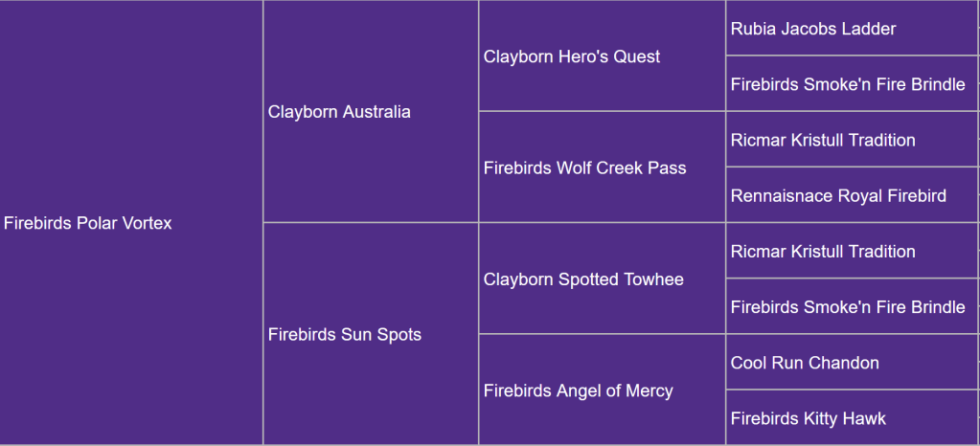Click Smoke'n Fire Brindle under Hero's Quest
The height and width of the screenshot is (446, 980).
click(x=848, y=84)
